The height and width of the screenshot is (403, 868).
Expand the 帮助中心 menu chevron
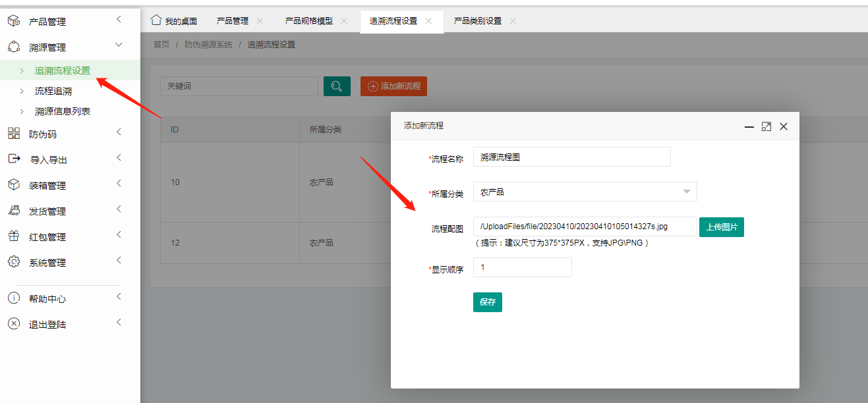coord(119,297)
